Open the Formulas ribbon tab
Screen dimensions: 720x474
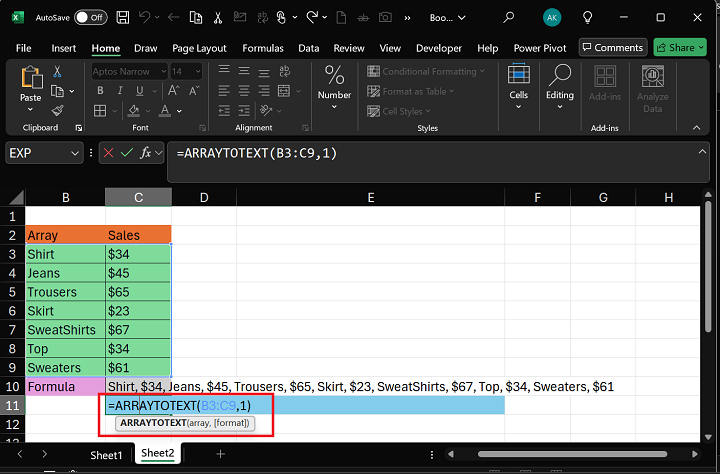[x=262, y=48]
